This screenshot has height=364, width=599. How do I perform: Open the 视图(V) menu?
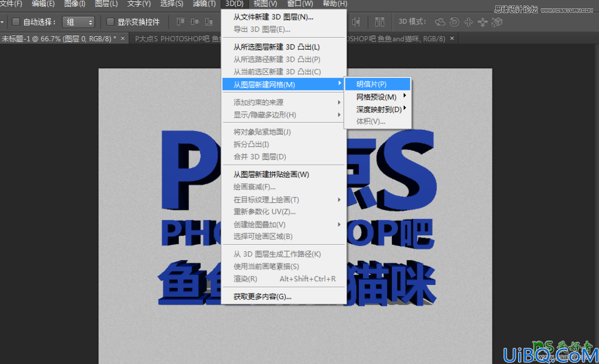click(265, 4)
